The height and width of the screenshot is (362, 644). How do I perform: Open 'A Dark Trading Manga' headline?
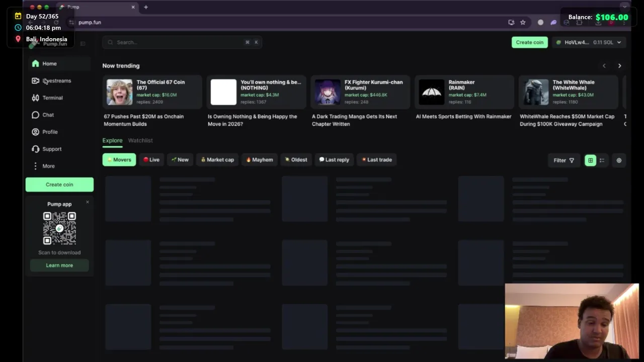(x=355, y=120)
